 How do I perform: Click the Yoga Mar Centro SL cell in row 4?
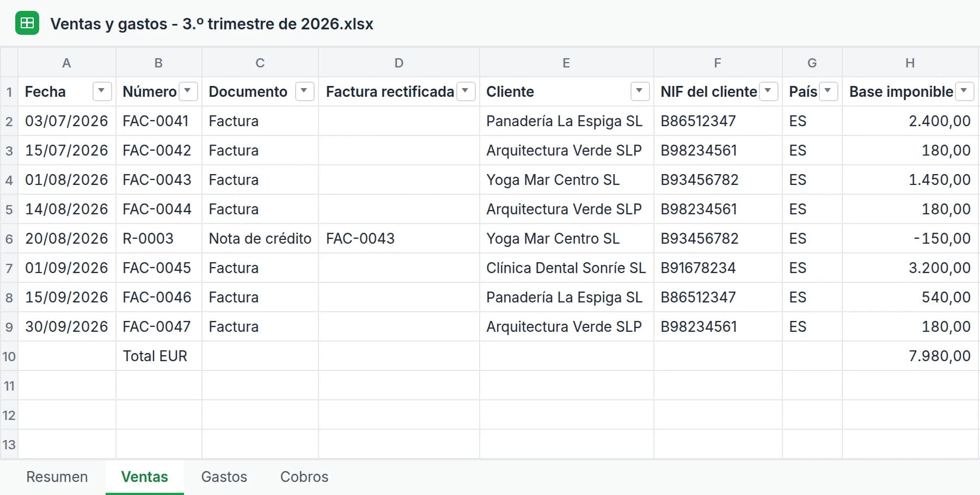click(566, 180)
